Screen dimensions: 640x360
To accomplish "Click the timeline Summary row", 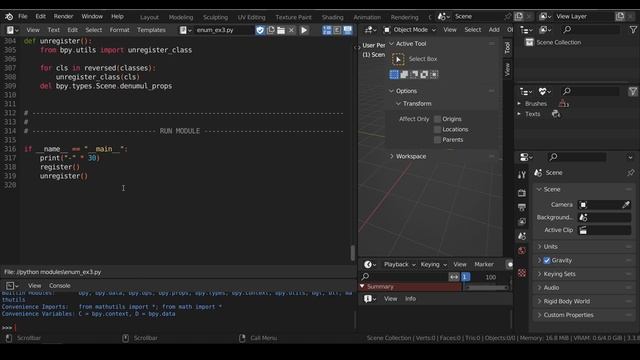I will point(410,287).
